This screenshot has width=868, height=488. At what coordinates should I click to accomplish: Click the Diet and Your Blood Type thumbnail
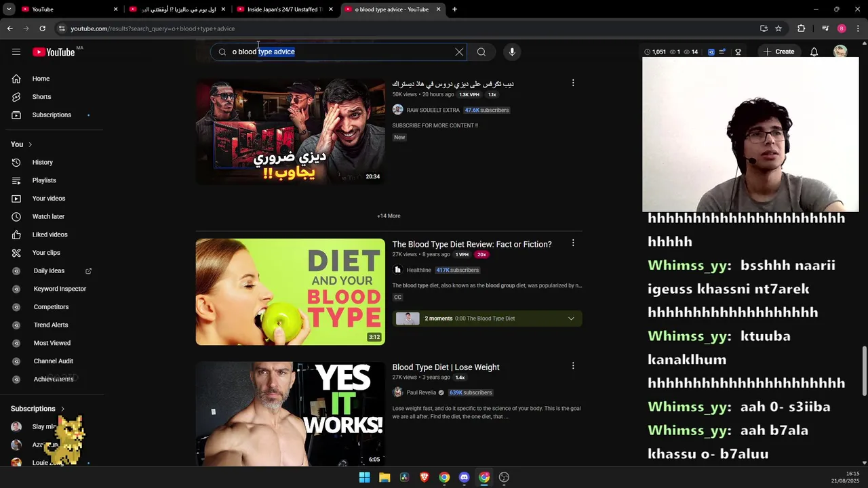[x=290, y=291]
